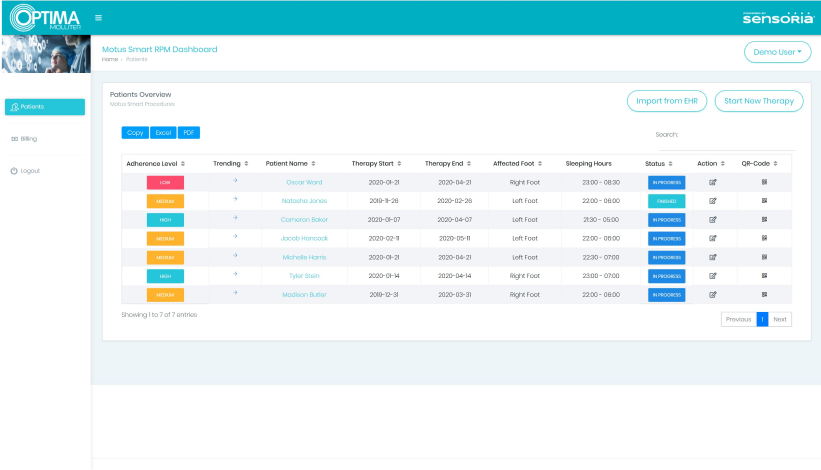Open Billing in the sidebar

pyautogui.click(x=29, y=139)
